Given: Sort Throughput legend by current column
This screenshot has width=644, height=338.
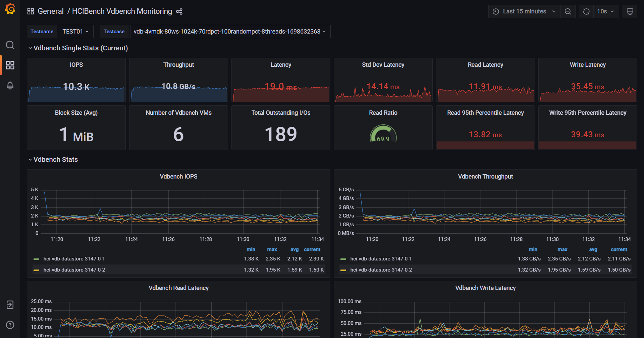Looking at the screenshot, I should coord(619,249).
